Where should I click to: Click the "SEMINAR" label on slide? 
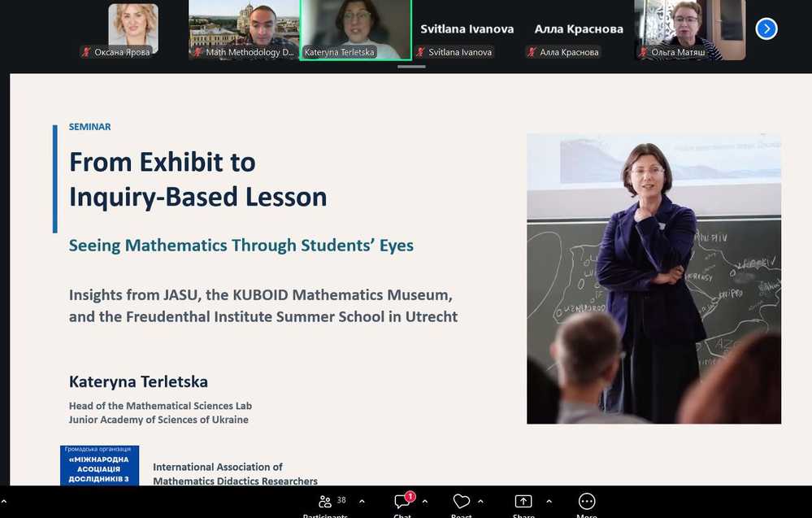pos(89,127)
